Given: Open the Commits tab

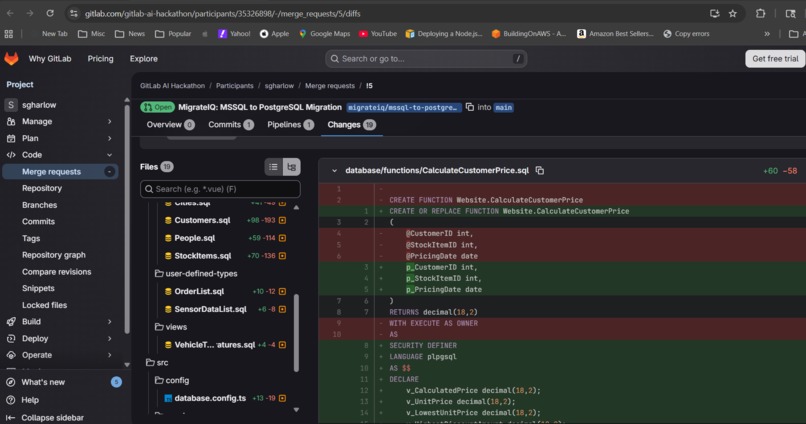Looking at the screenshot, I should point(231,124).
